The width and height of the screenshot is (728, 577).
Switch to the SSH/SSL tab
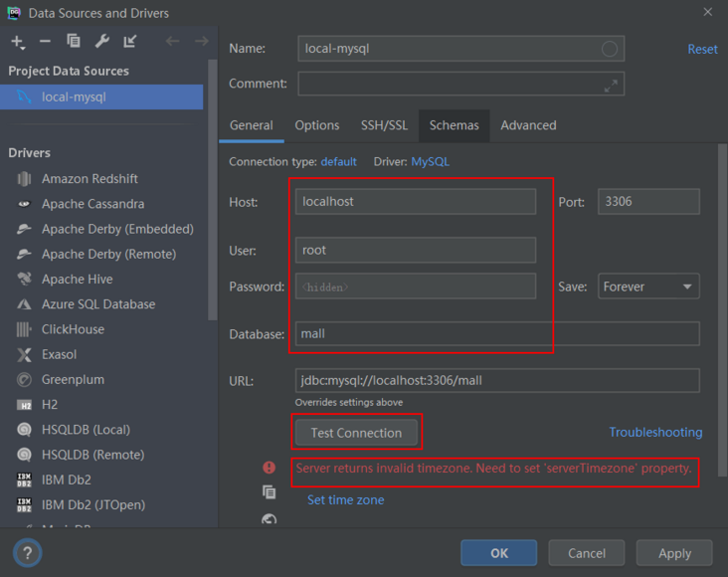tap(384, 125)
